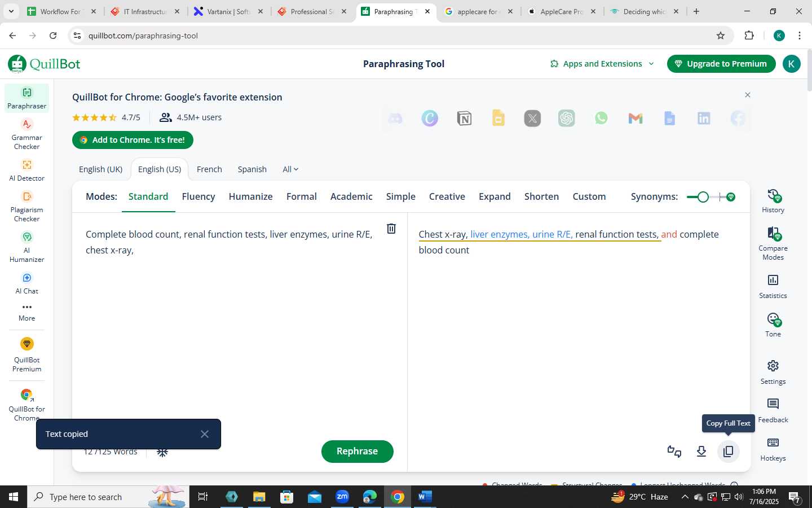Open the History panel

click(x=773, y=202)
